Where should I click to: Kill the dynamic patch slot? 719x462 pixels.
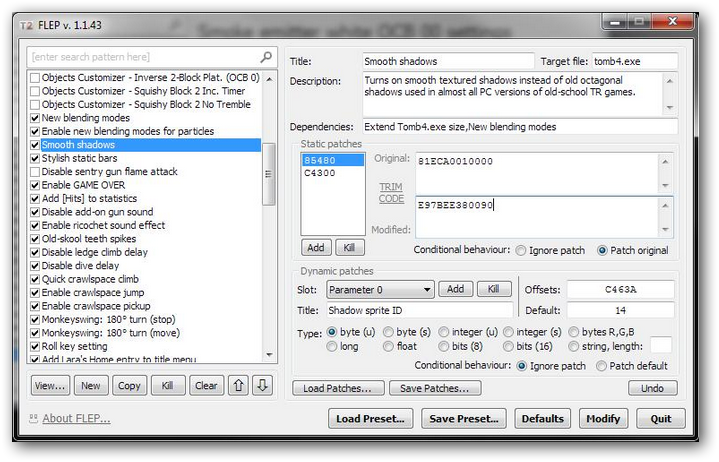493,289
